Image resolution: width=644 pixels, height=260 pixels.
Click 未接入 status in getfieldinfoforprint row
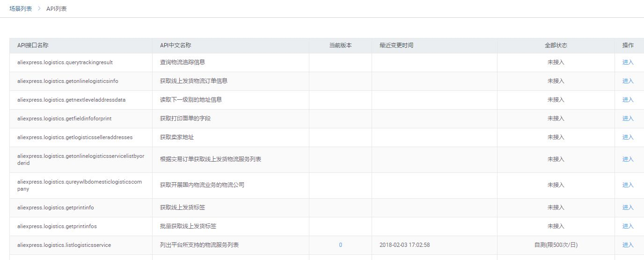[x=556, y=119]
